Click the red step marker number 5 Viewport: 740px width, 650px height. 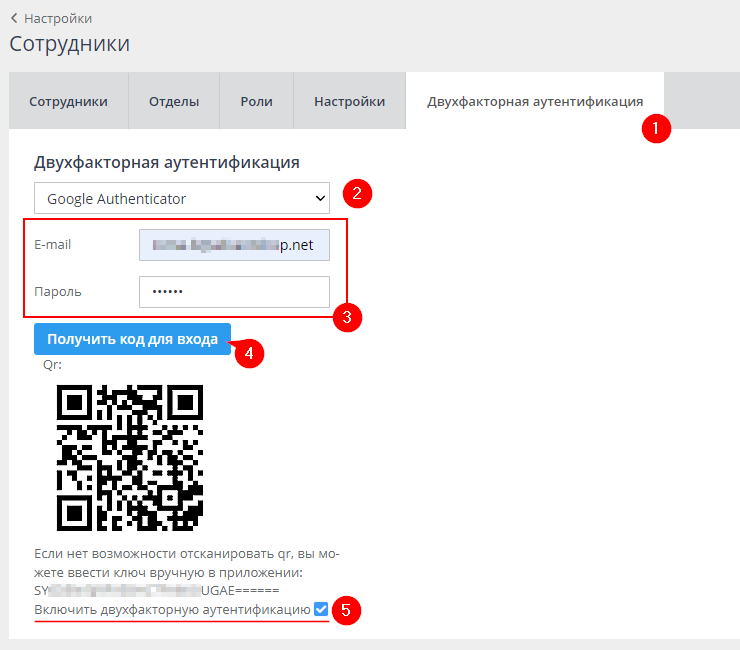(x=346, y=611)
